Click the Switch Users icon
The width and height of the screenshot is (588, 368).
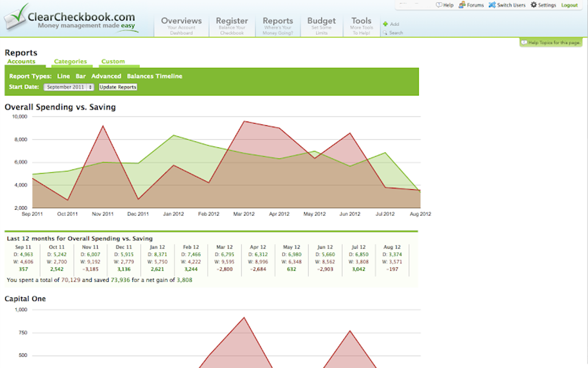coord(492,5)
